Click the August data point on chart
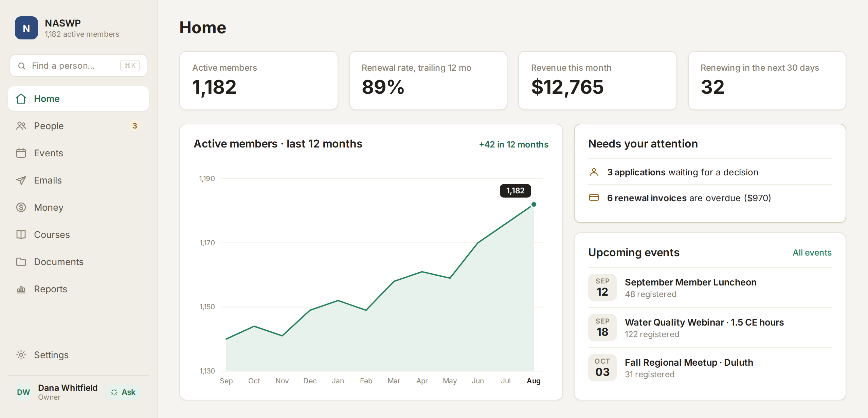Screen dimensions: 868x418 click(x=534, y=204)
